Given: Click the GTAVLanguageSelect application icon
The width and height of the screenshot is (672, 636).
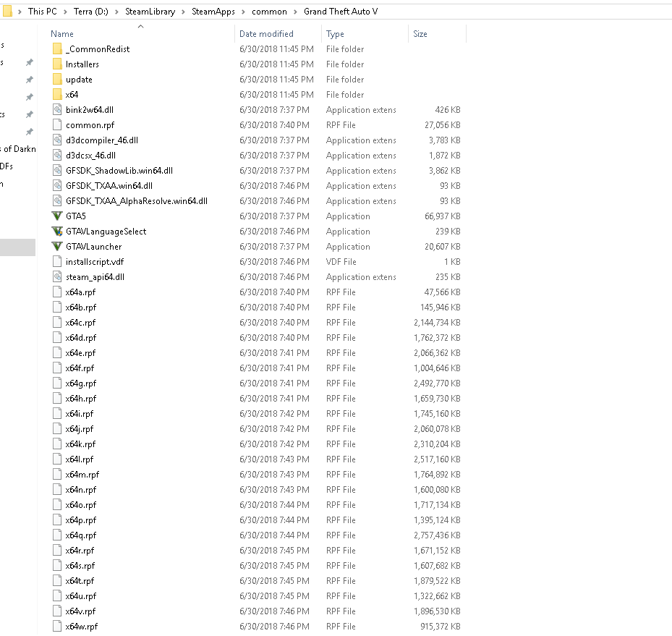Looking at the screenshot, I should point(57,232).
